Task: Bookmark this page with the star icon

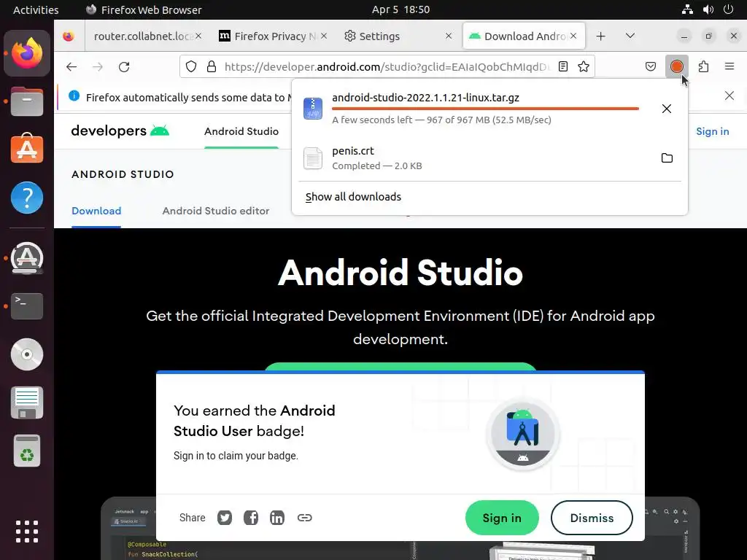Action: pyautogui.click(x=584, y=66)
